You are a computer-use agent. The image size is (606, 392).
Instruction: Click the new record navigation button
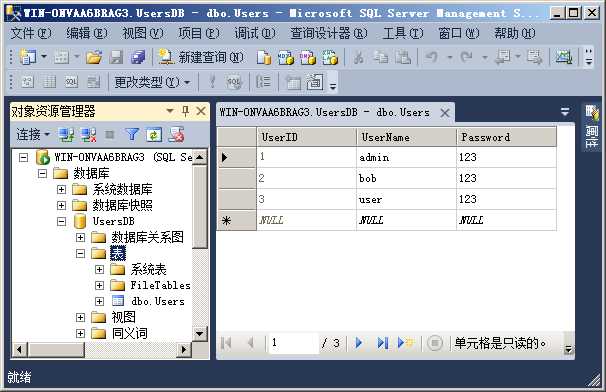(x=405, y=343)
